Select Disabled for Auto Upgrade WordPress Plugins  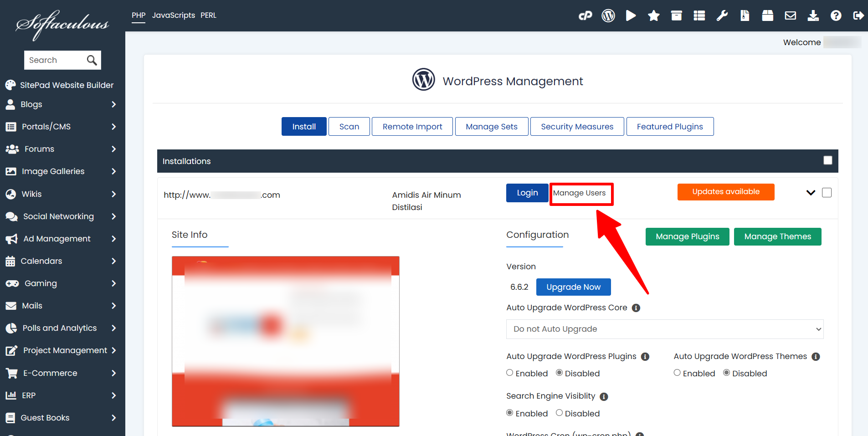click(x=559, y=373)
